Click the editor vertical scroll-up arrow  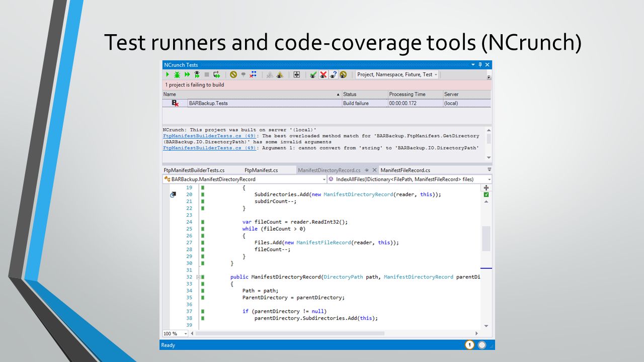486,202
